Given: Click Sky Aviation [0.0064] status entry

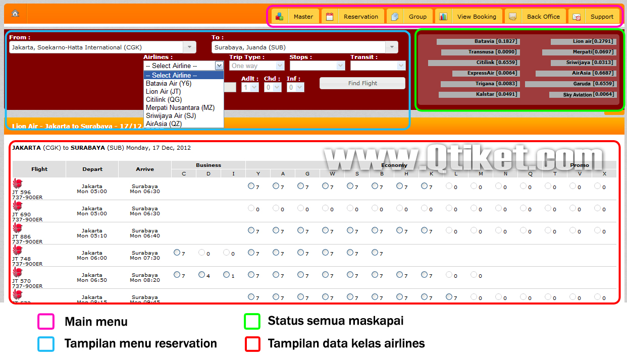Looking at the screenshot, I should 582,94.
